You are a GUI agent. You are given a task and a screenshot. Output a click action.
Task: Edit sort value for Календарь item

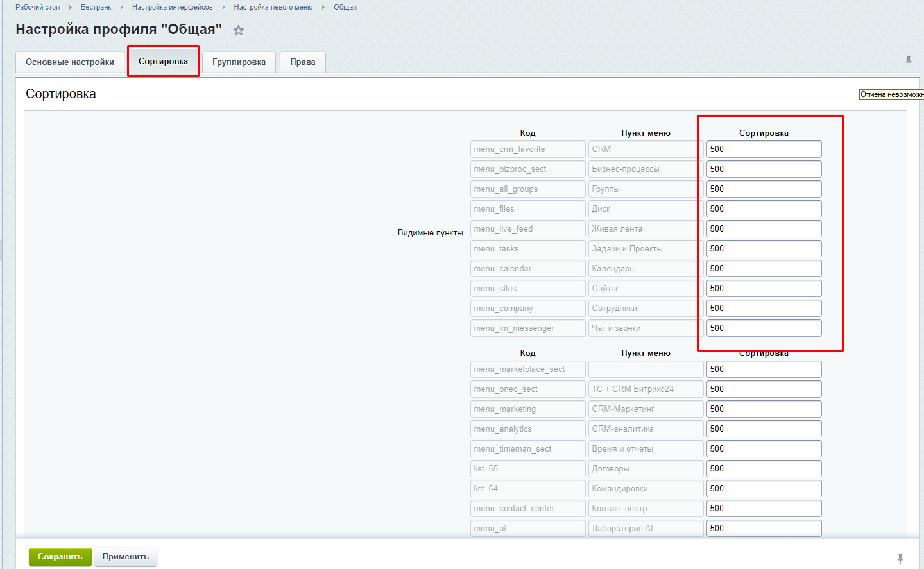pos(764,269)
